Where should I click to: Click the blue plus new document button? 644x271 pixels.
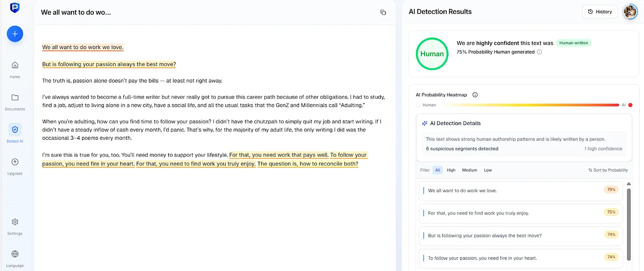pos(15,34)
